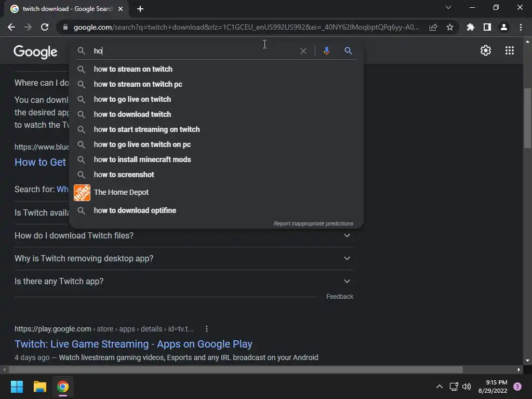
Task: Start voice search microphone
Action: 326,51
